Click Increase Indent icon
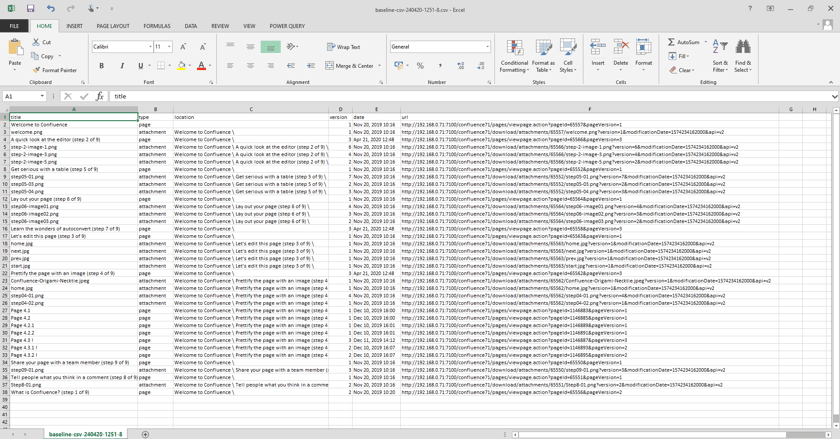The width and height of the screenshot is (840, 439). click(x=311, y=65)
